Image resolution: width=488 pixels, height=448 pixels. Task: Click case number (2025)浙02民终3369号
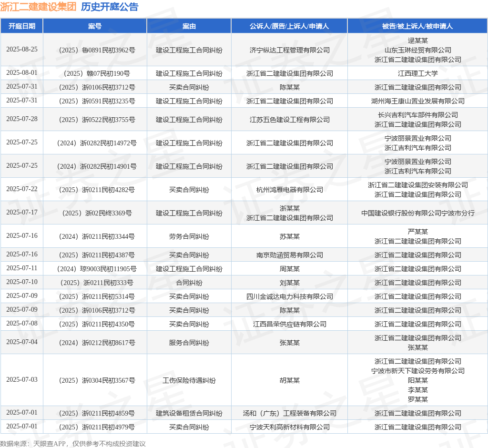[x=97, y=213]
